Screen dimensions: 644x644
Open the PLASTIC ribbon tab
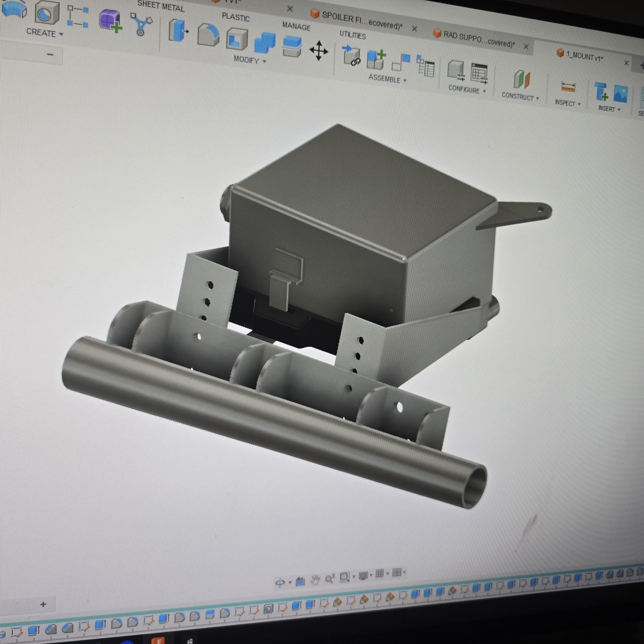point(236,17)
